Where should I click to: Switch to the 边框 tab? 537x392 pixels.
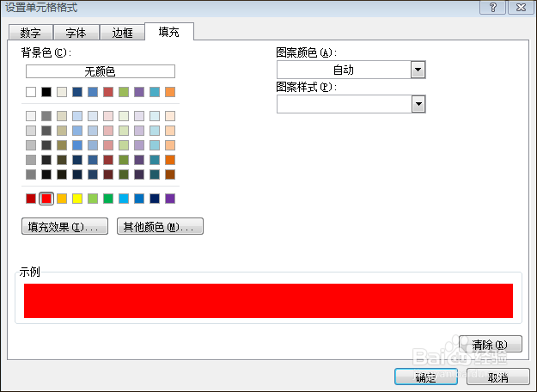pyautogui.click(x=122, y=33)
